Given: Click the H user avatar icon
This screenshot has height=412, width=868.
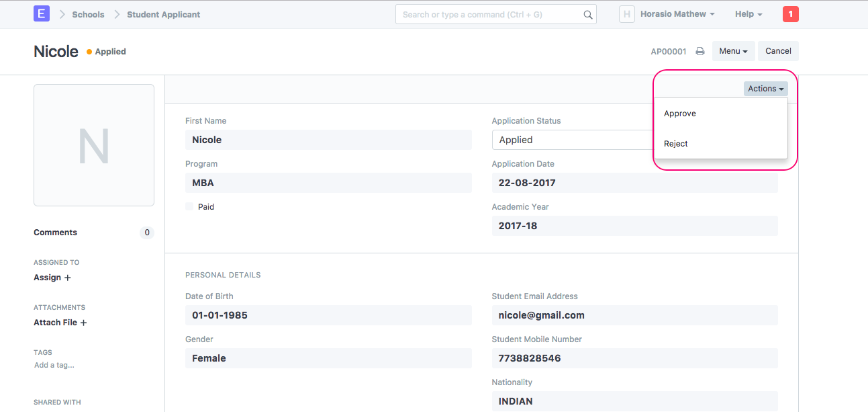Looking at the screenshot, I should click(x=626, y=14).
